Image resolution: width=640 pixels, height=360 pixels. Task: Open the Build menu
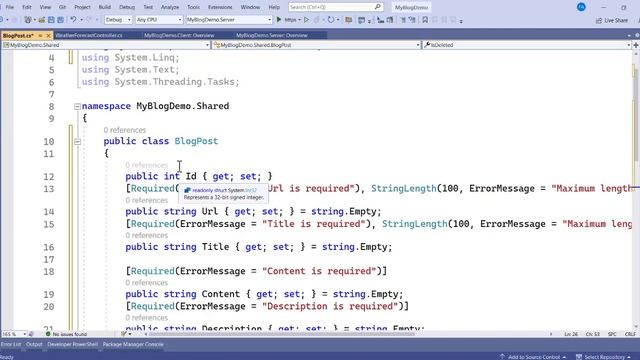click(104, 7)
